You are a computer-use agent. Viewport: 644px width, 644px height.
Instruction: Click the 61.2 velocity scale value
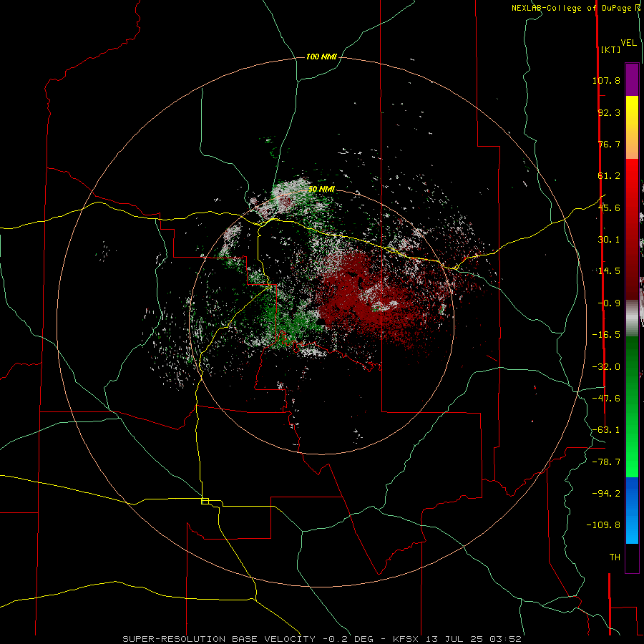pos(609,176)
